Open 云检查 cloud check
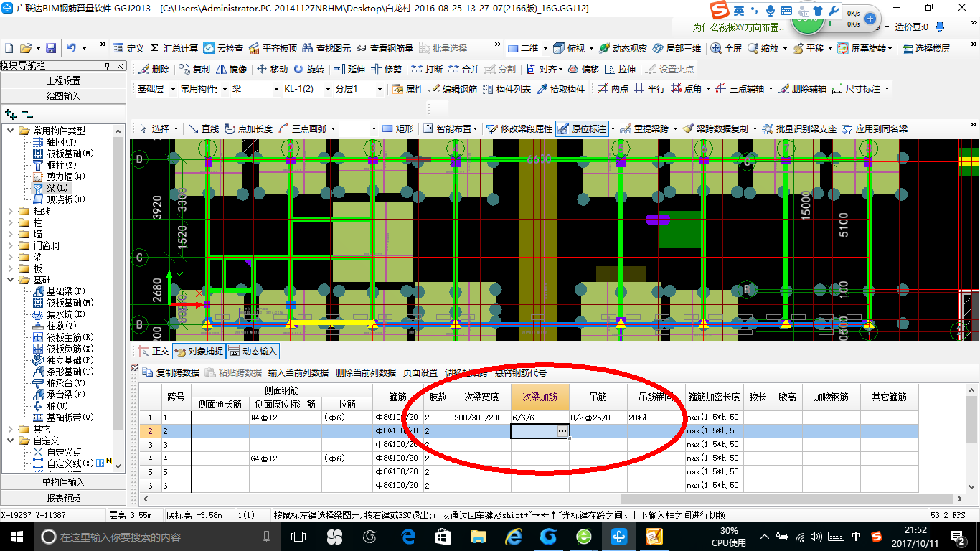Viewport: 980px width, 551px height. pos(224,48)
